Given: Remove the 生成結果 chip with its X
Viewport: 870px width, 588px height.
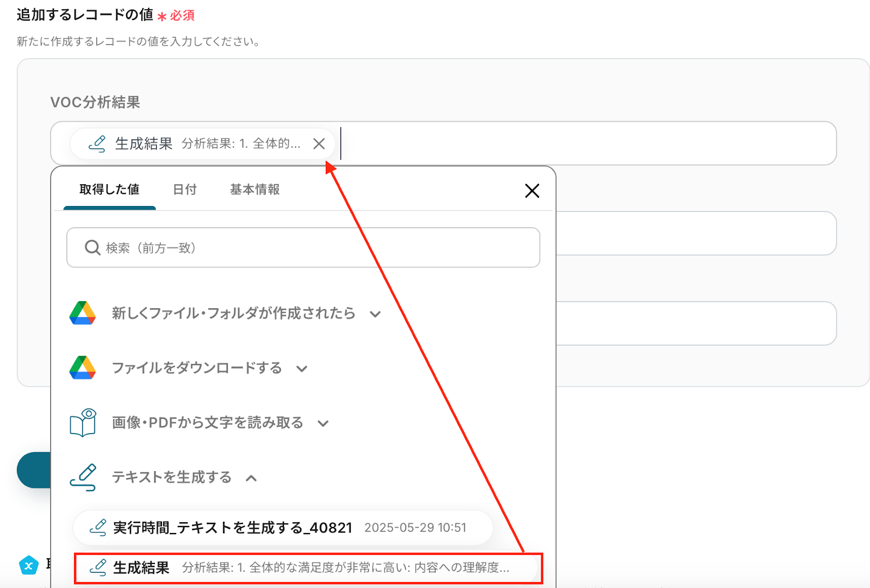Looking at the screenshot, I should (319, 143).
